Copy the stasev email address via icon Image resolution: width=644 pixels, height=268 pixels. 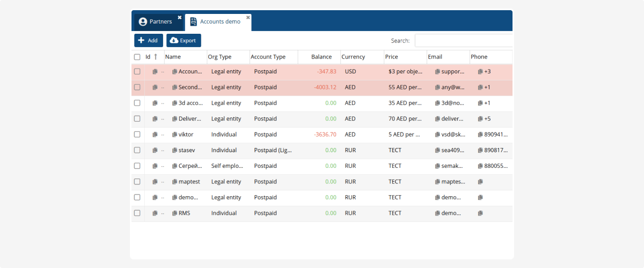pyautogui.click(x=437, y=150)
